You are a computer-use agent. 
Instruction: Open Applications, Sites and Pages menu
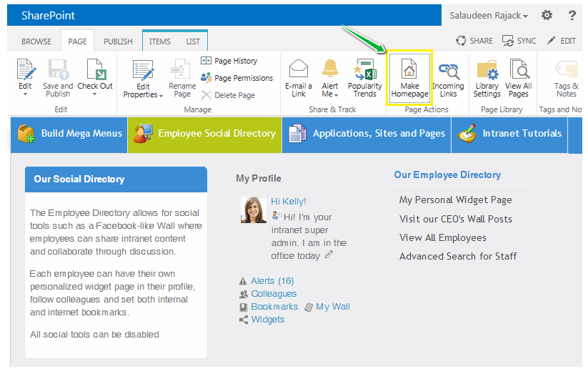click(367, 134)
